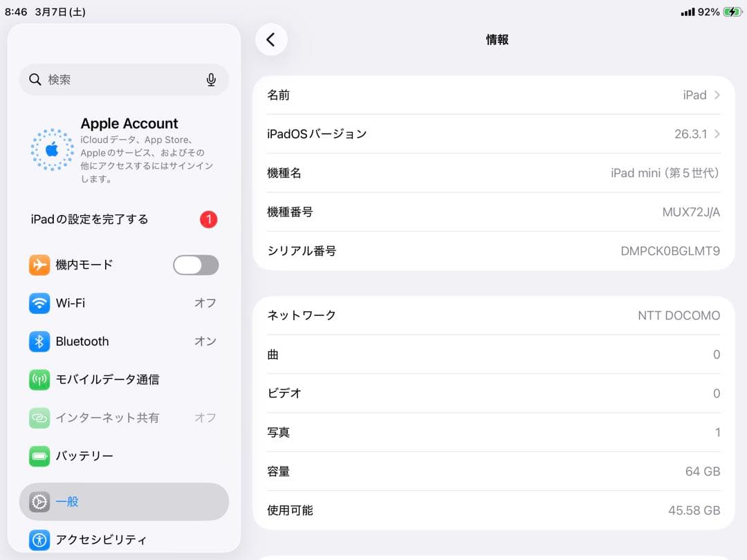Screen dimensions: 747x560
Task: Tap the ネットワーク NTT DOCOMO row
Action: coord(494,315)
